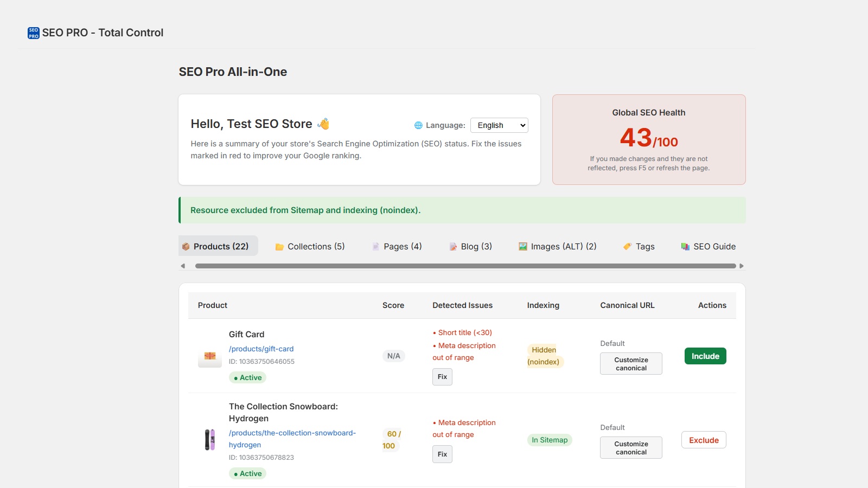The width and height of the screenshot is (868, 488).
Task: Click the Global SEO Health 43/100 score
Action: pos(649,138)
